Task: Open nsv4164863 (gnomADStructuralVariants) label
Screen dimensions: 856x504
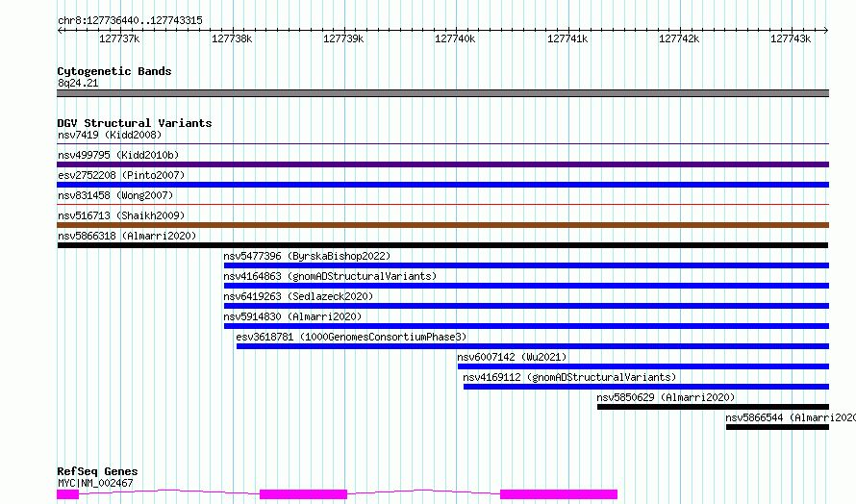Action: (x=330, y=276)
